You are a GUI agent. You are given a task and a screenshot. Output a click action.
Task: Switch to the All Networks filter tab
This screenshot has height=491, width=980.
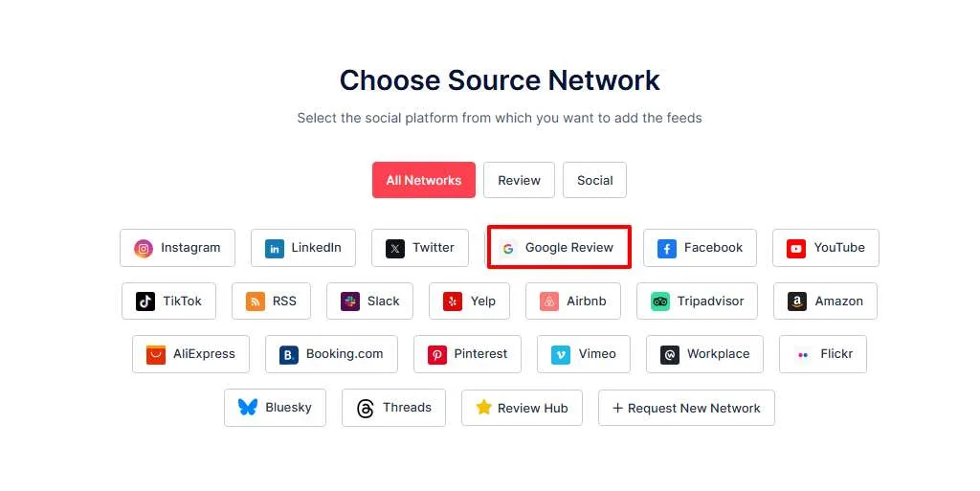424,180
